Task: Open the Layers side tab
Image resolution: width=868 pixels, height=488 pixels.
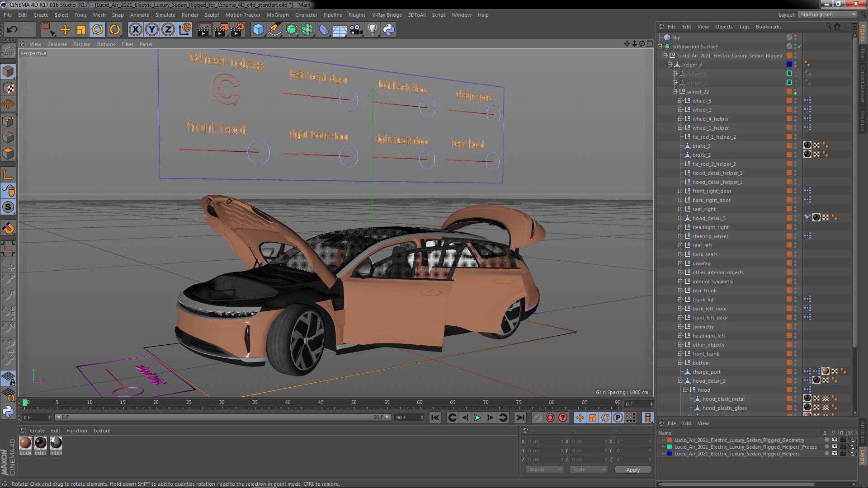Action: point(863,456)
